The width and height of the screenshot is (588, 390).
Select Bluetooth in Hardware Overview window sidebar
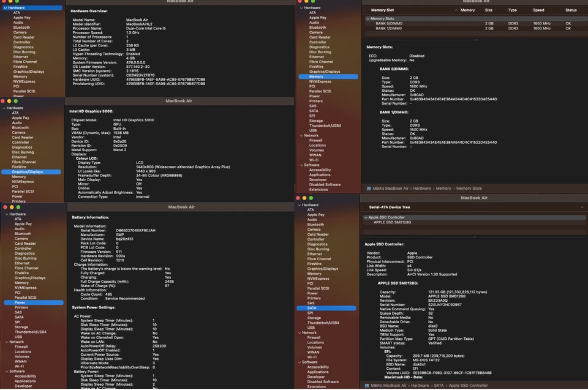[21, 28]
